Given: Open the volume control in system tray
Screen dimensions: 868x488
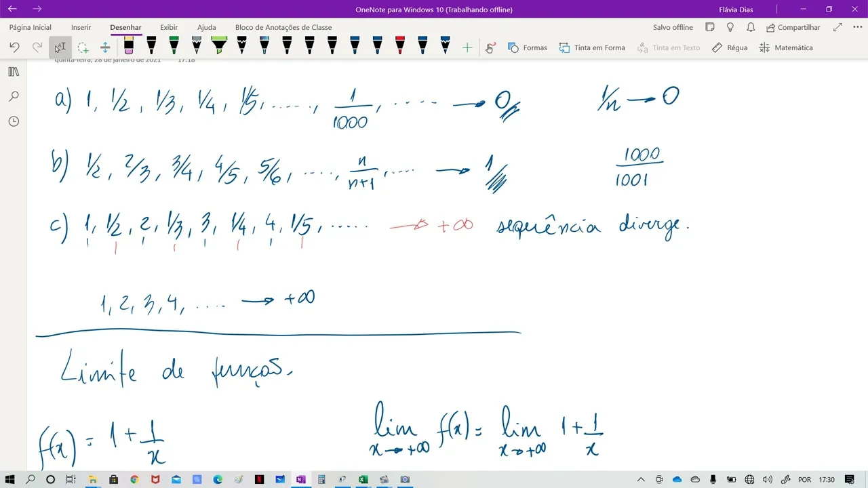Looking at the screenshot, I should point(767,480).
